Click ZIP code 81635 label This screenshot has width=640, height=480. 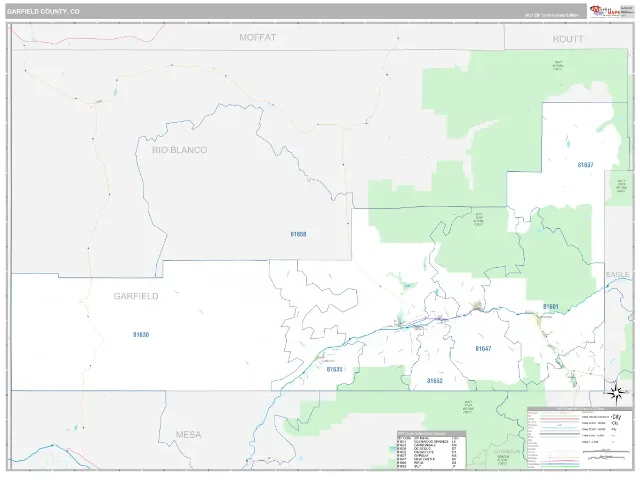[x=334, y=369]
